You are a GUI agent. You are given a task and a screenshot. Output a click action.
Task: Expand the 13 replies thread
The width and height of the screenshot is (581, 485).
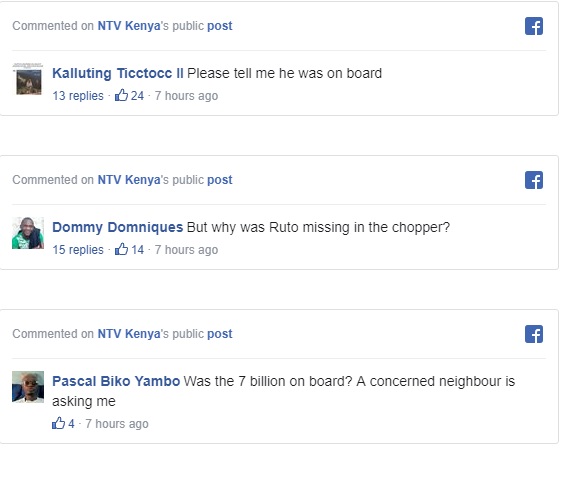point(78,96)
